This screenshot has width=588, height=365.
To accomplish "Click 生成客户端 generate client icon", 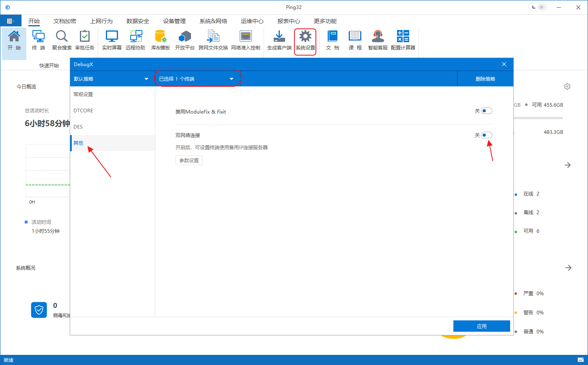I will click(x=279, y=40).
